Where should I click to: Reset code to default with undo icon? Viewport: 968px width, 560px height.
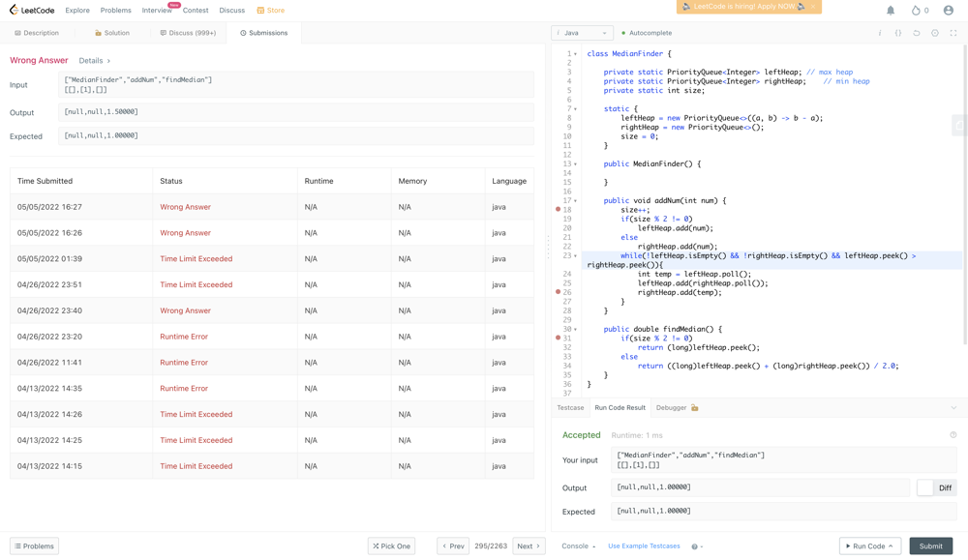click(x=917, y=33)
